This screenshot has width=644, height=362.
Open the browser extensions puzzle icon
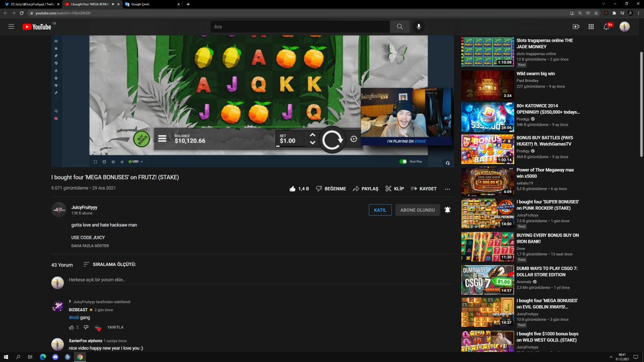pos(614,13)
